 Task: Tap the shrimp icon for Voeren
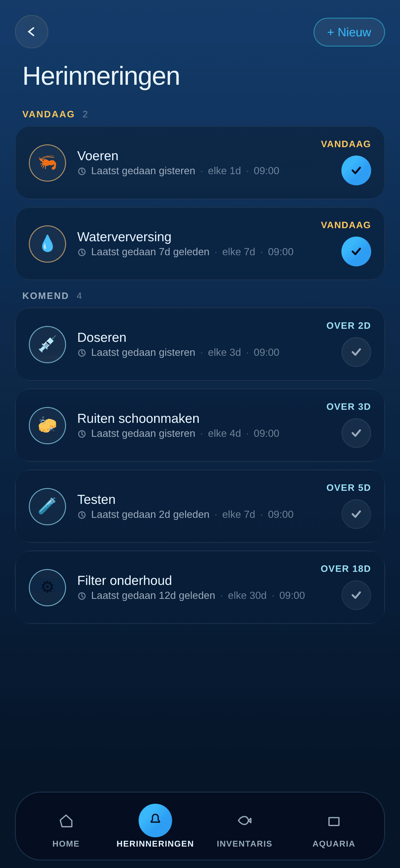pos(47,163)
